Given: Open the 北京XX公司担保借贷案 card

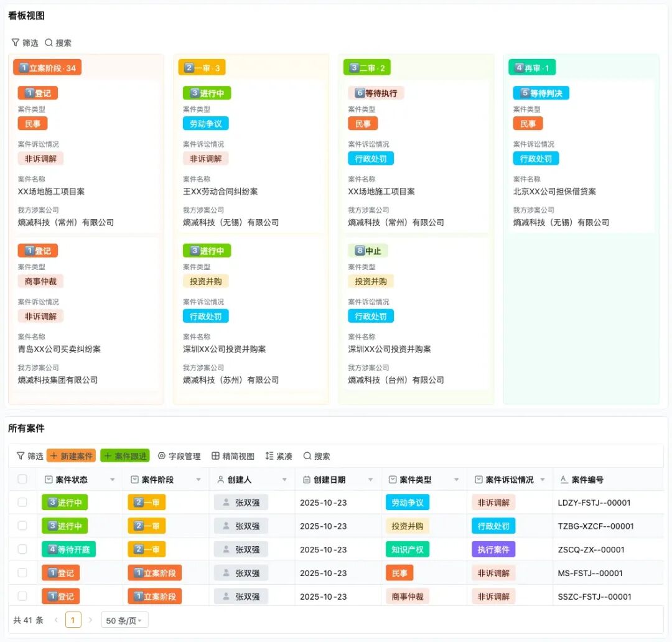Looking at the screenshot, I should pyautogui.click(x=581, y=157).
